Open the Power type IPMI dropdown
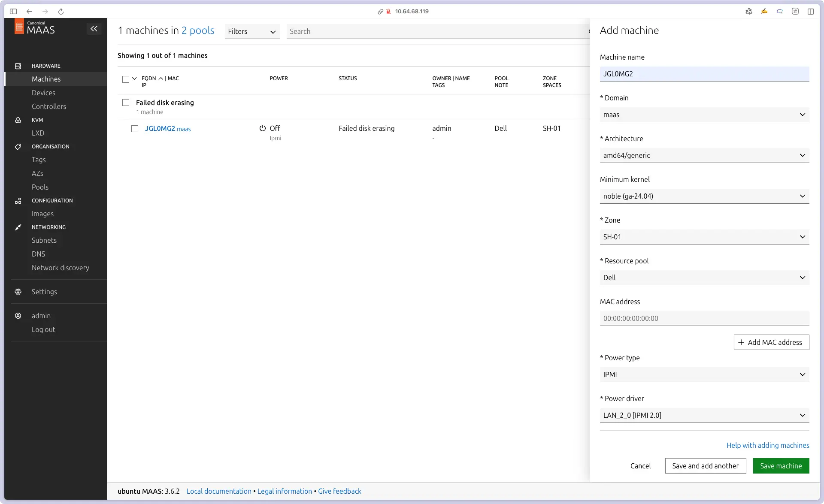 point(704,374)
